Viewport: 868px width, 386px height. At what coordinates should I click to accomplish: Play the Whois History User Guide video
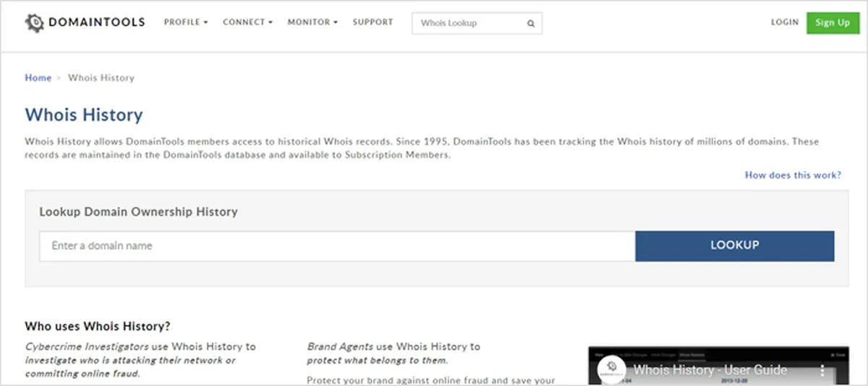coord(718,366)
